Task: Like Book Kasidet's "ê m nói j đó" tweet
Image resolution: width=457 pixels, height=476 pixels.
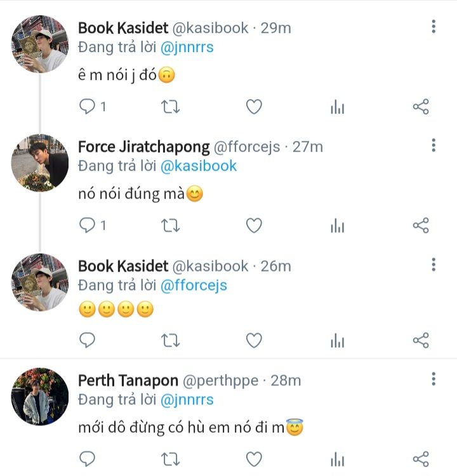Action: [254, 107]
